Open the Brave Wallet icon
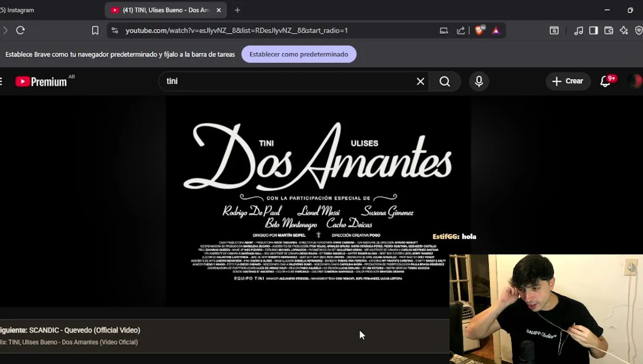The width and height of the screenshot is (643, 364). pos(609,30)
